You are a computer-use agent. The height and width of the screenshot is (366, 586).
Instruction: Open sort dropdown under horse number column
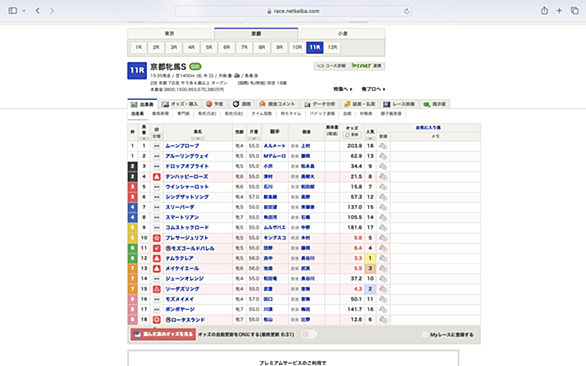(x=144, y=139)
